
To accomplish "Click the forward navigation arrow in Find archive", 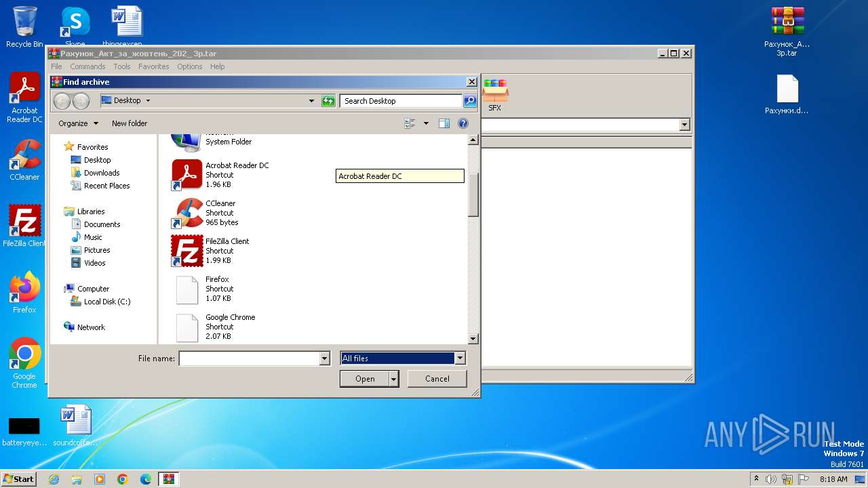I will click(x=81, y=101).
